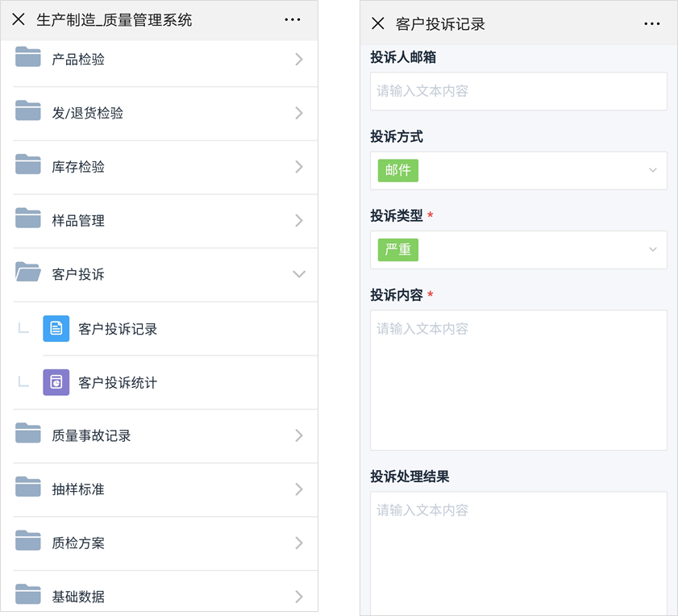This screenshot has height=616, width=678.
Task: Click the 产品检验 folder icon
Action: pos(28,58)
